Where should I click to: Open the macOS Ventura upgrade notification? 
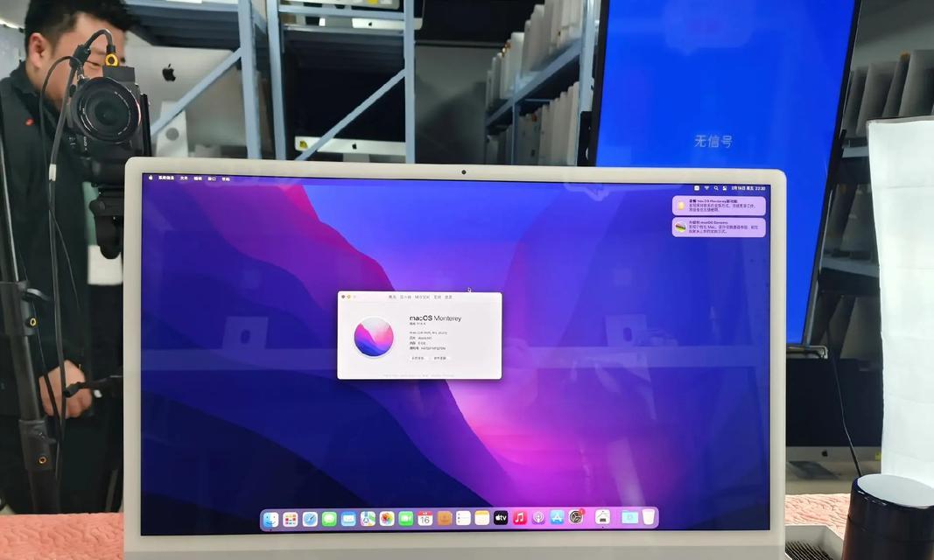tap(719, 227)
